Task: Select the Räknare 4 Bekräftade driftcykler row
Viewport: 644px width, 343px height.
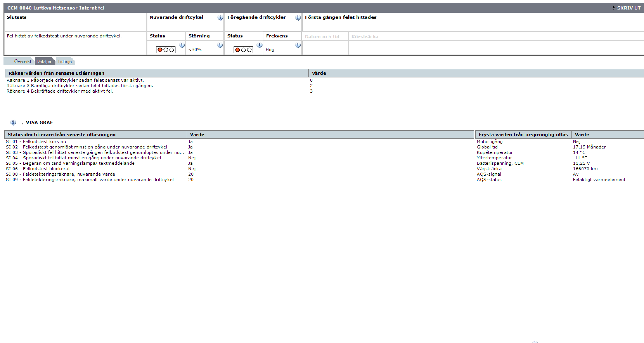Action: point(60,91)
